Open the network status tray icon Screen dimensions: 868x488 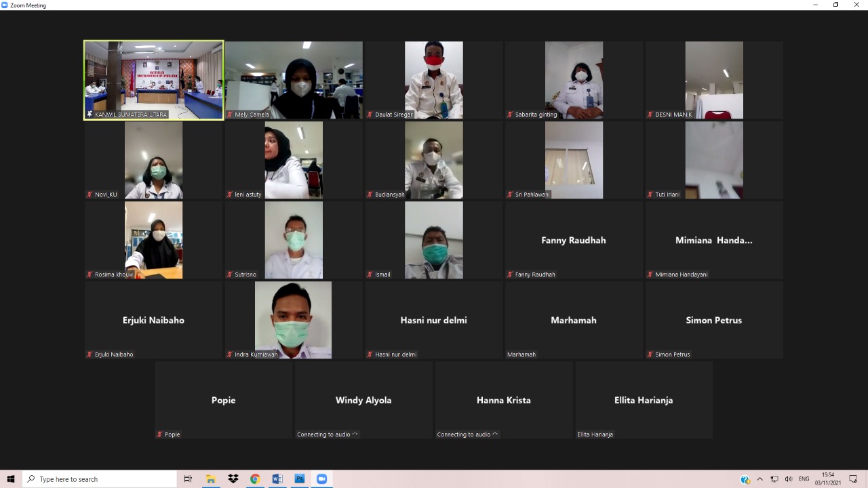click(x=774, y=479)
